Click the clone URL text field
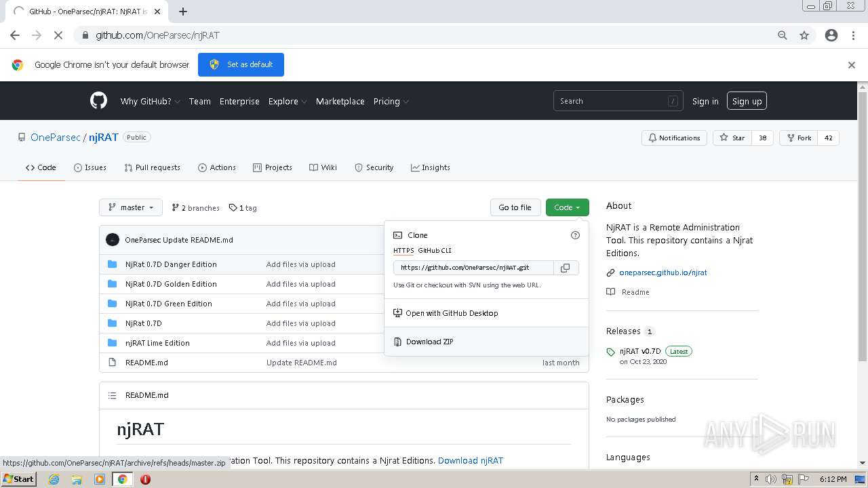The image size is (868, 488). (473, 268)
